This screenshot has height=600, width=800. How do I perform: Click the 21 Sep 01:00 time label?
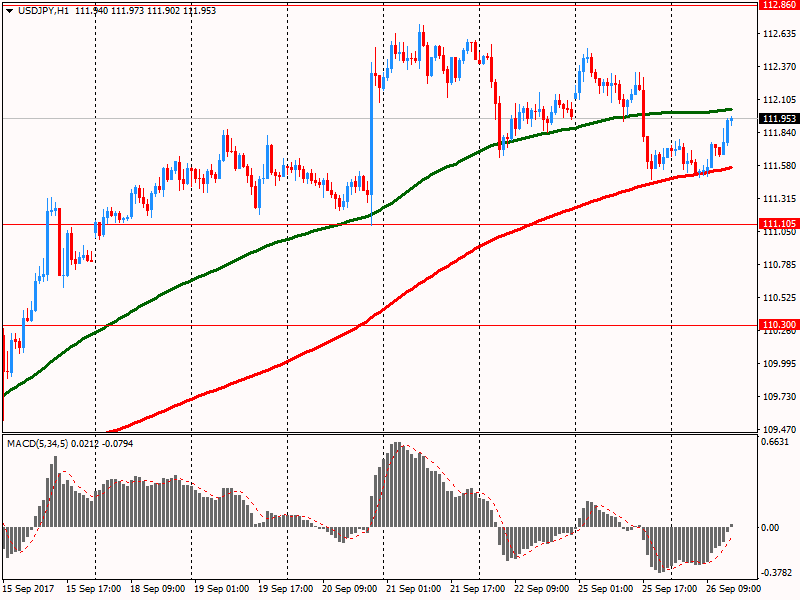click(414, 589)
